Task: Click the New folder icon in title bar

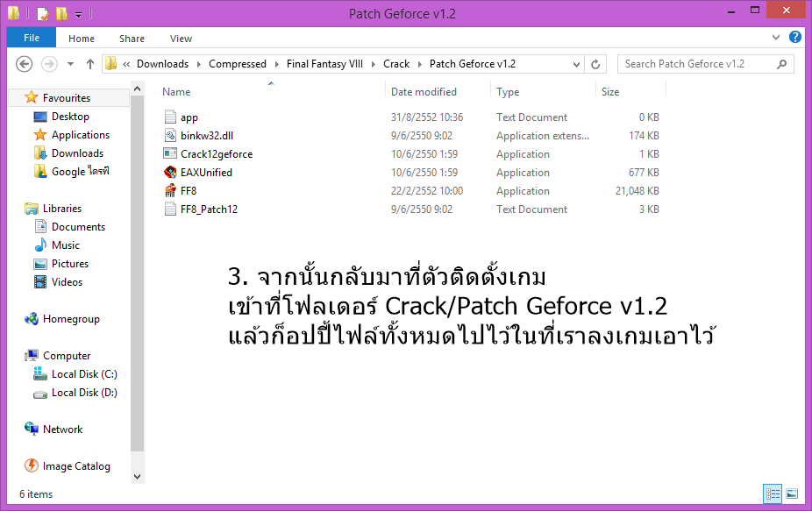Action: 61,13
